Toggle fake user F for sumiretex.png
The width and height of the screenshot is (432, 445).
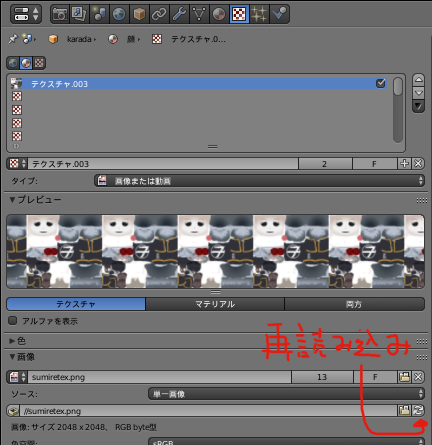(x=375, y=377)
